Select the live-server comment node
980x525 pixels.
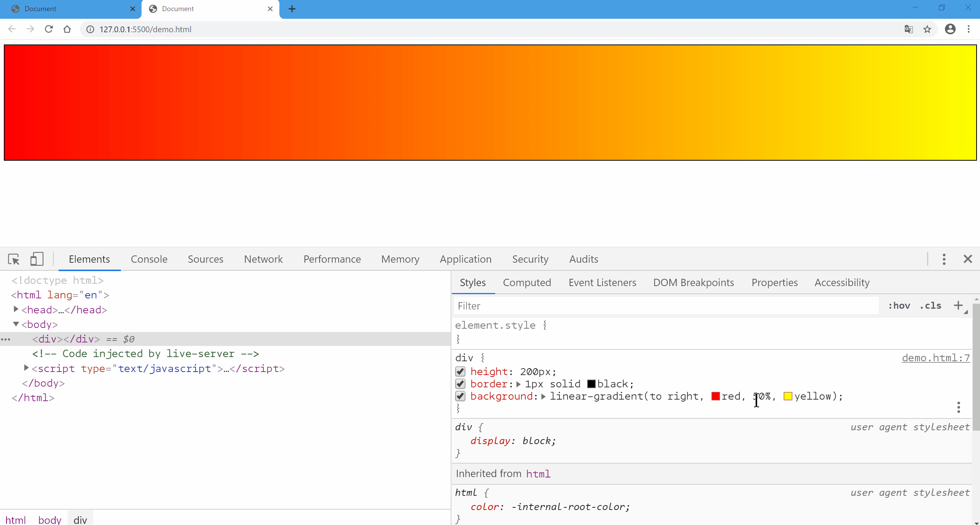[146, 354]
